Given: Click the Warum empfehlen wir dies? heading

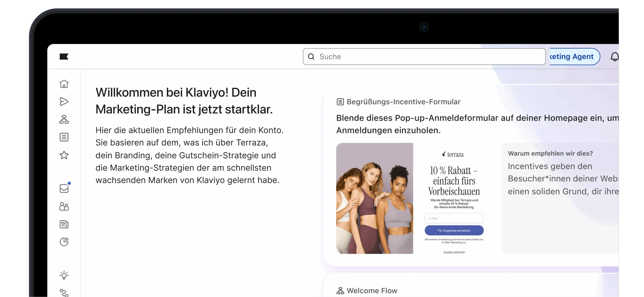Looking at the screenshot, I should 550,153.
